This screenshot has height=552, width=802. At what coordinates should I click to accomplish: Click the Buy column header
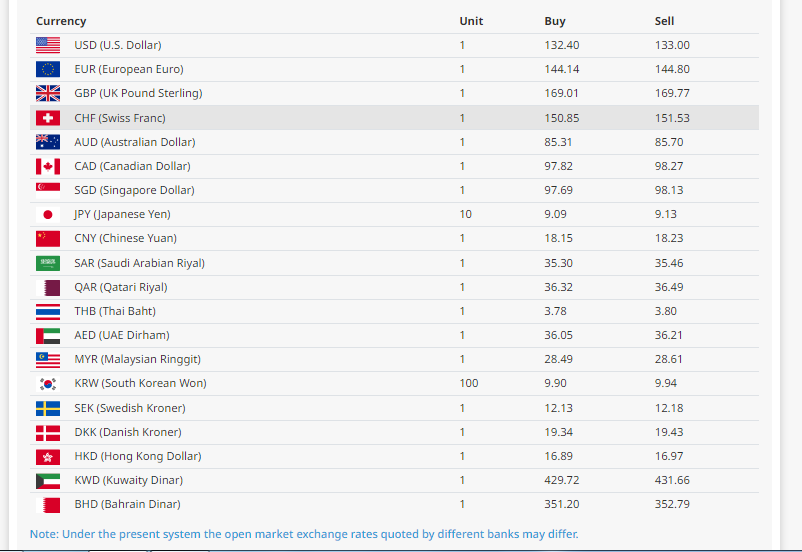point(555,21)
